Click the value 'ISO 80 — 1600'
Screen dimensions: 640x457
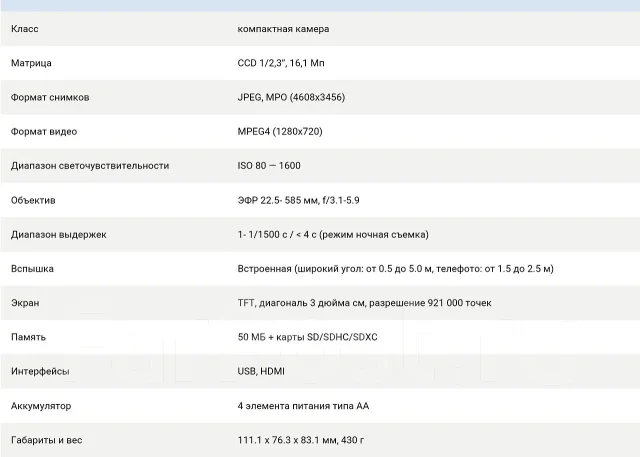coord(269,166)
